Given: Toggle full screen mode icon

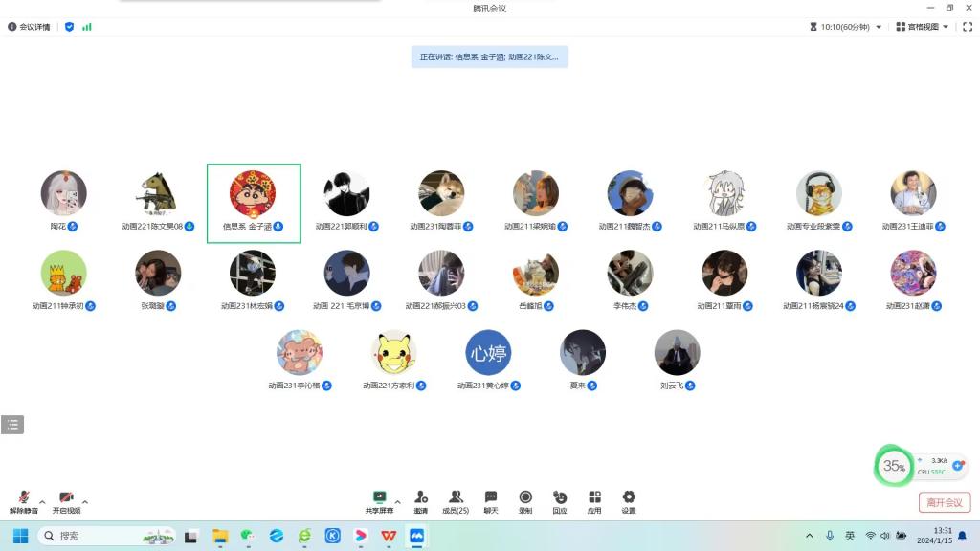Looking at the screenshot, I should 967,27.
